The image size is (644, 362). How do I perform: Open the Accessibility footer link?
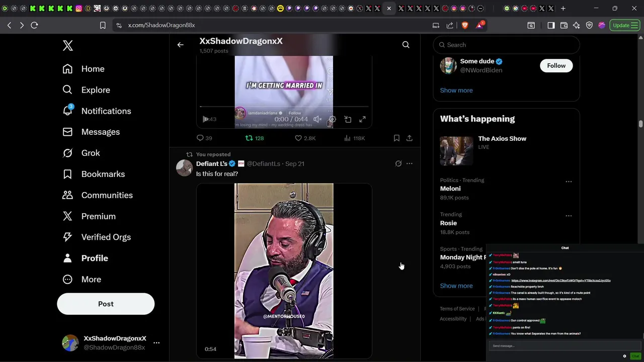pyautogui.click(x=453, y=319)
